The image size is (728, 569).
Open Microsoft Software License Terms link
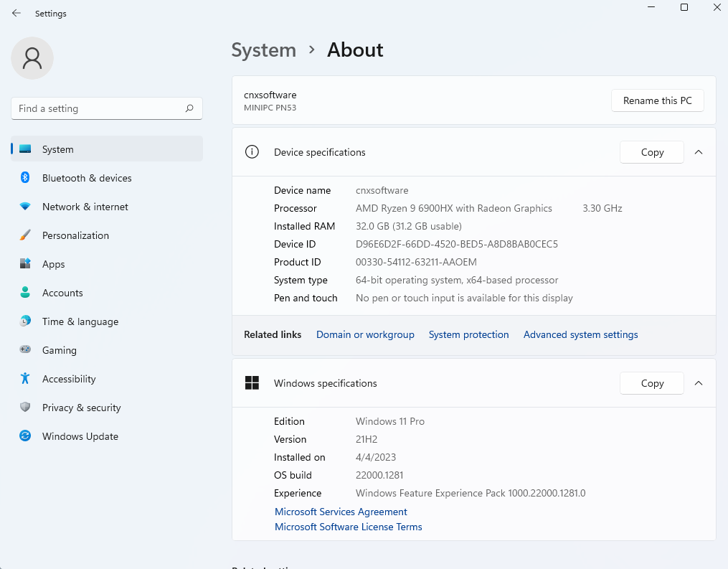348,527
